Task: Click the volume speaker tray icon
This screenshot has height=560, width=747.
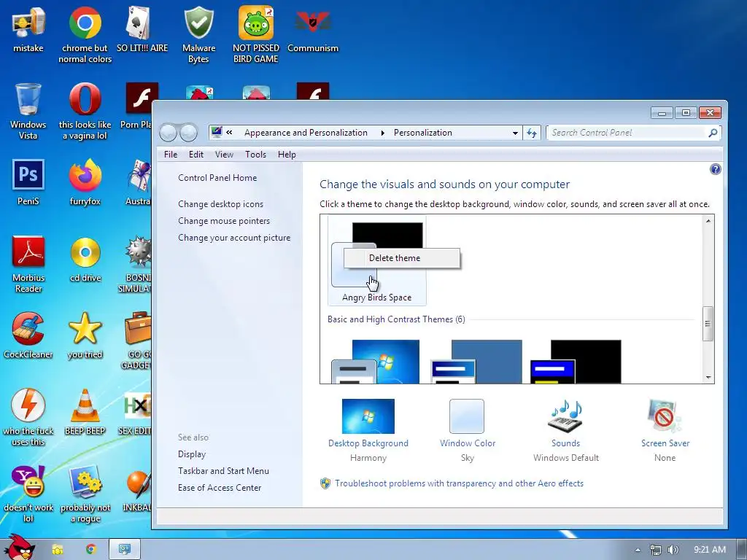Action: point(673,550)
